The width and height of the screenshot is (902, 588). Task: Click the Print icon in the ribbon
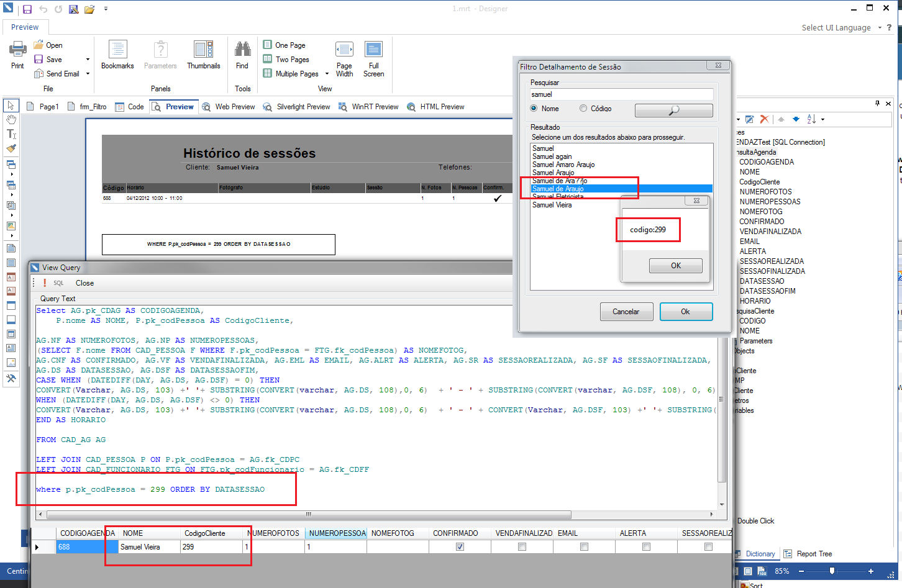tap(17, 54)
